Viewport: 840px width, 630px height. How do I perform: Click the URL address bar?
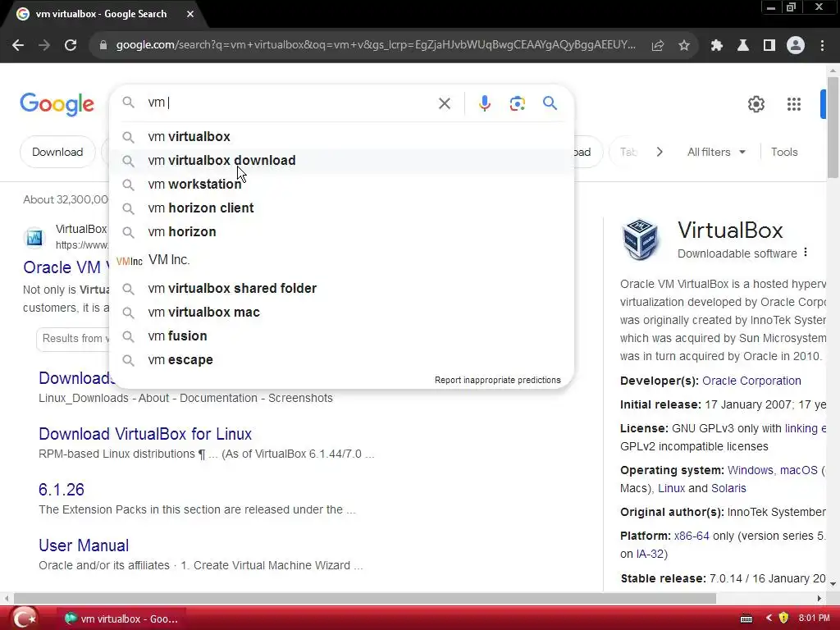point(376,45)
